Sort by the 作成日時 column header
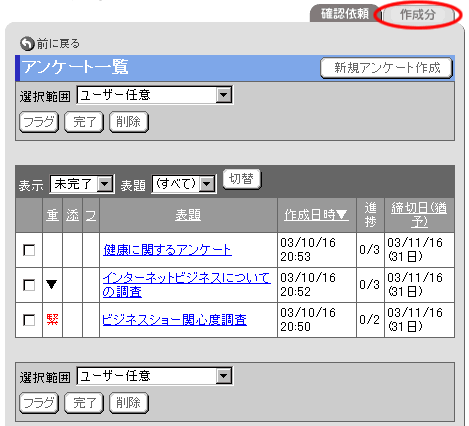The width and height of the screenshot is (469, 426). click(x=316, y=215)
